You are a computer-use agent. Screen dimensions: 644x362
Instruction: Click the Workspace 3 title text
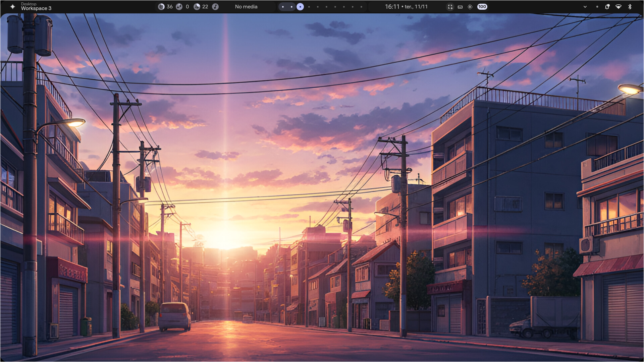pos(36,8)
